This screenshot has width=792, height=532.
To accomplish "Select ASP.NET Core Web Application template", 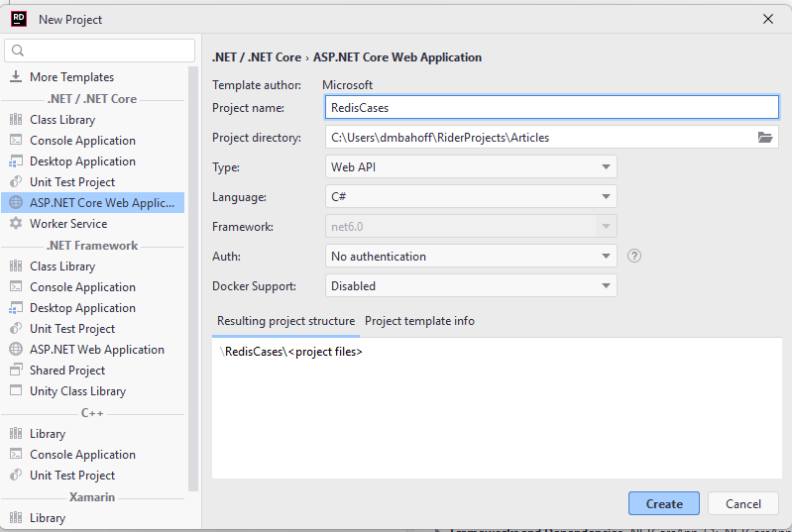I will (x=93, y=202).
